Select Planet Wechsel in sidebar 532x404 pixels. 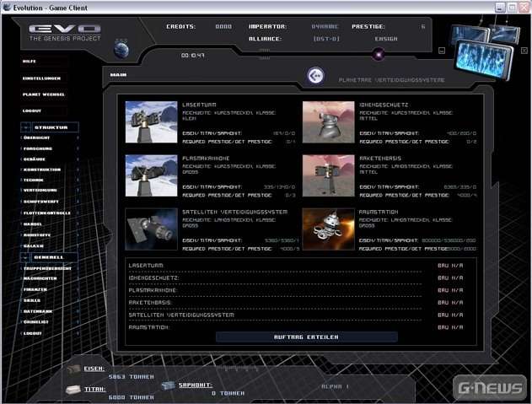pos(44,94)
